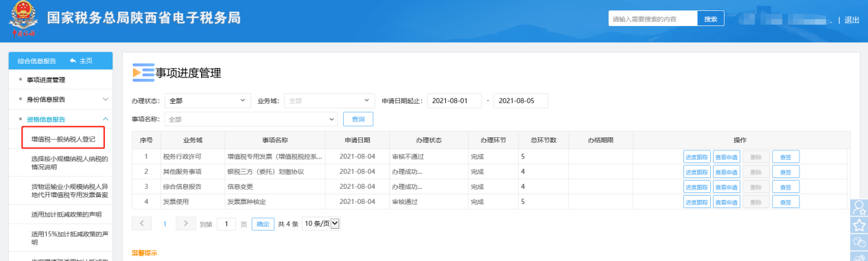Click the 退出 logout link
868x261 pixels.
tap(852, 20)
